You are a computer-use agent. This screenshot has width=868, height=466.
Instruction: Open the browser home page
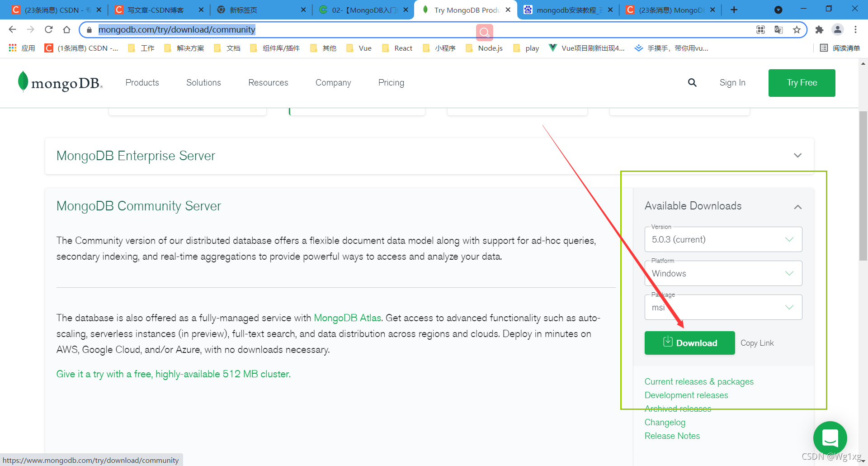(x=66, y=29)
